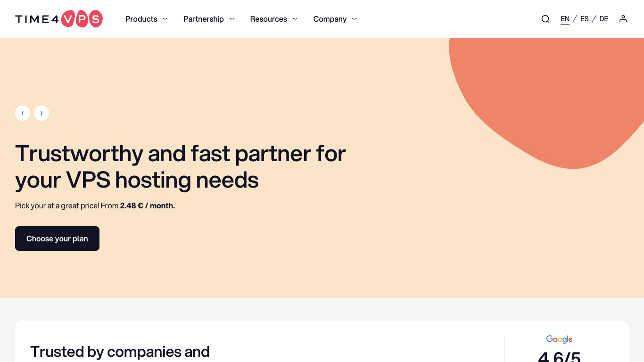Open the user account icon
The height and width of the screenshot is (362, 644).
(623, 19)
